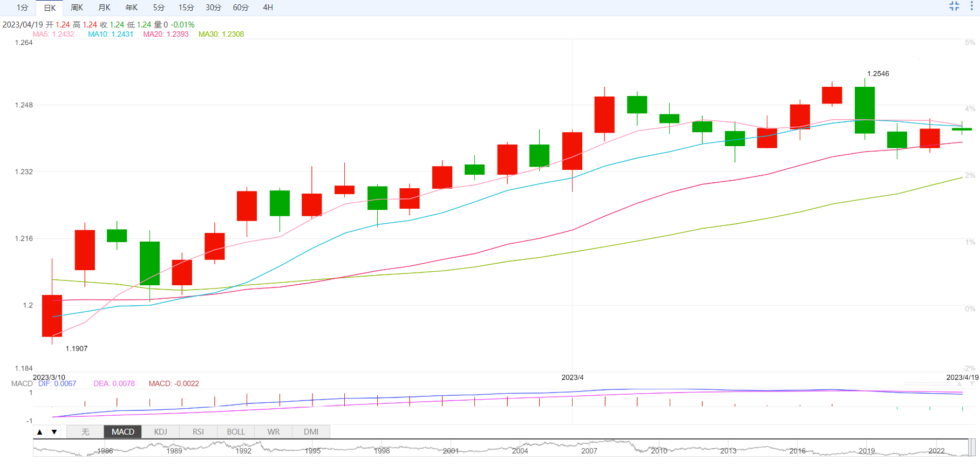Viewport: 980px width, 474px height.
Task: Click the tall green candle under 1.2546
Action: pyautogui.click(x=865, y=110)
